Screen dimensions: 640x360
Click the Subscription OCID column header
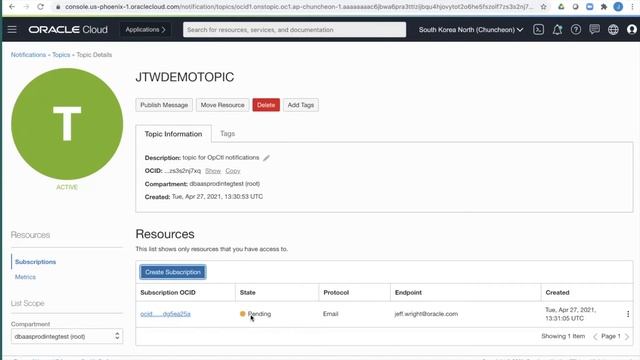tap(168, 293)
